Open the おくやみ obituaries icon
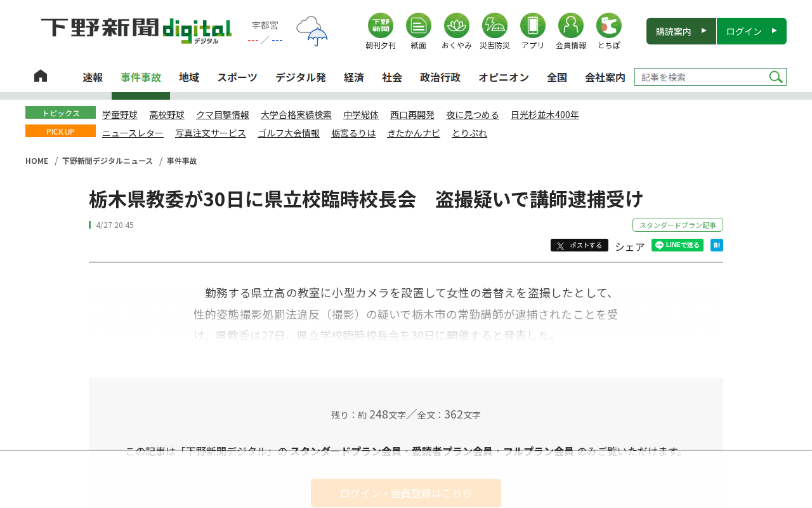The image size is (812, 508). click(457, 31)
